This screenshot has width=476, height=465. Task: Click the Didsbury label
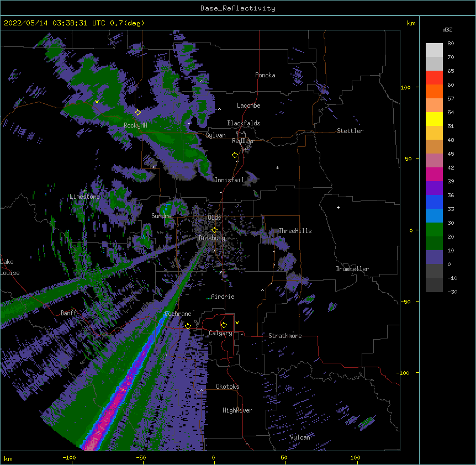pyautogui.click(x=212, y=238)
